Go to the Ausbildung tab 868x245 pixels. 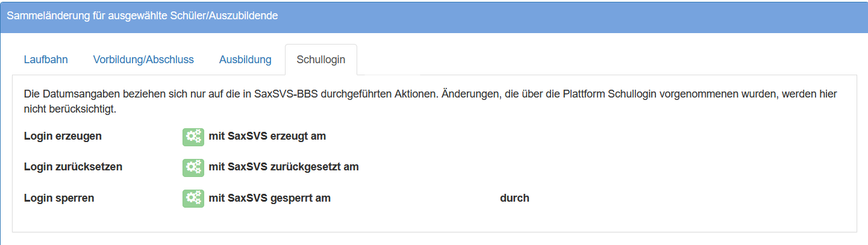245,60
